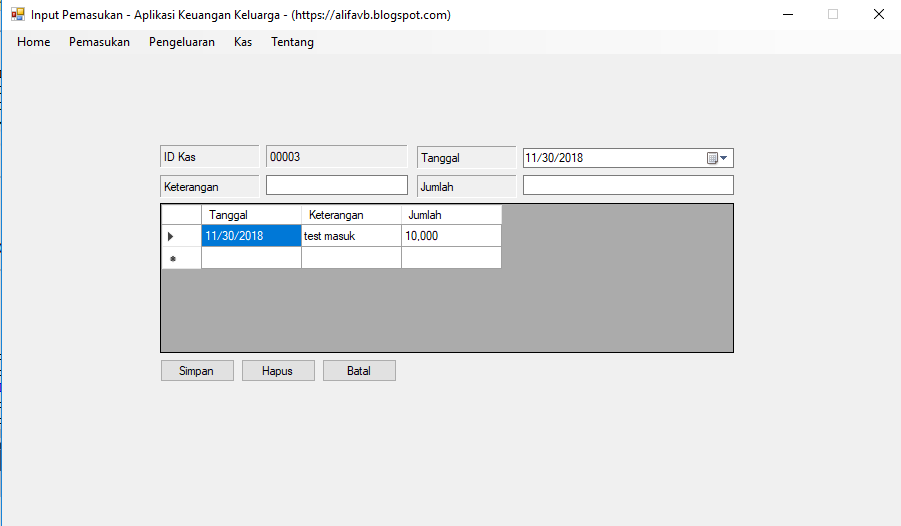Click the grid's top-left select-all corner cell

pos(182,215)
